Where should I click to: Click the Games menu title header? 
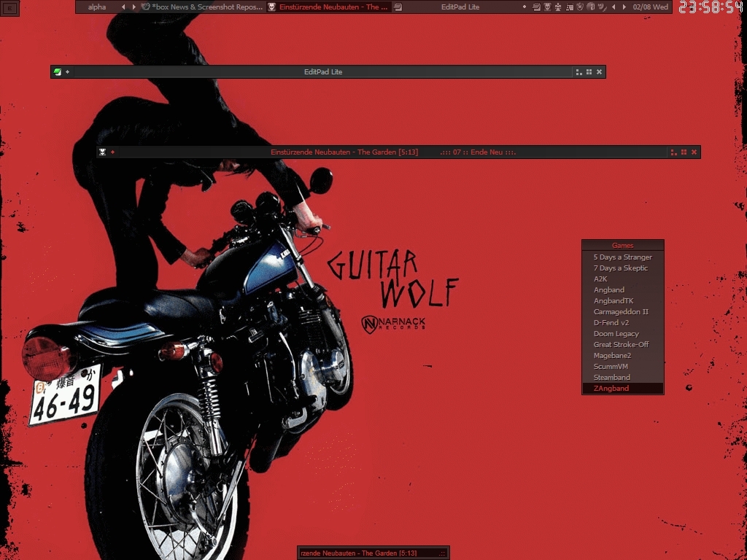(x=622, y=246)
